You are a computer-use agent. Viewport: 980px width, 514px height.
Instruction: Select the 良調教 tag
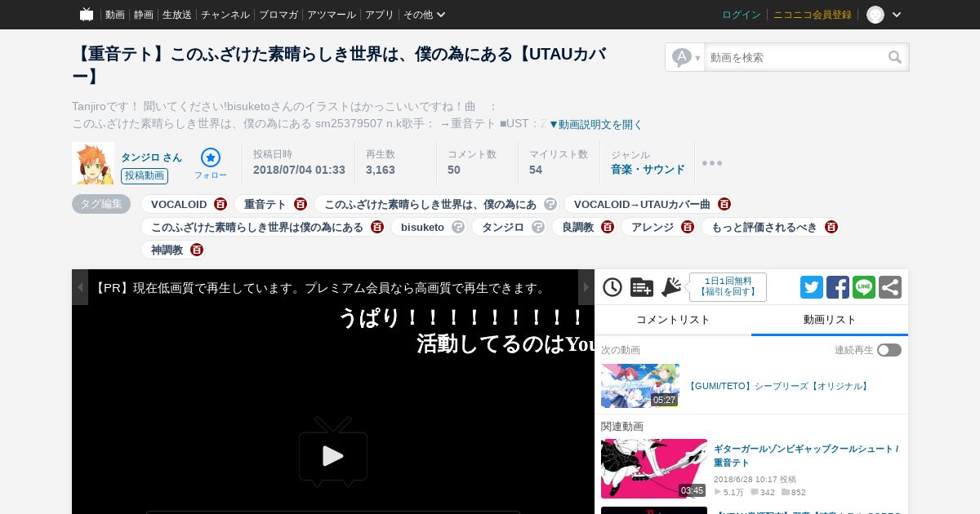(x=578, y=227)
